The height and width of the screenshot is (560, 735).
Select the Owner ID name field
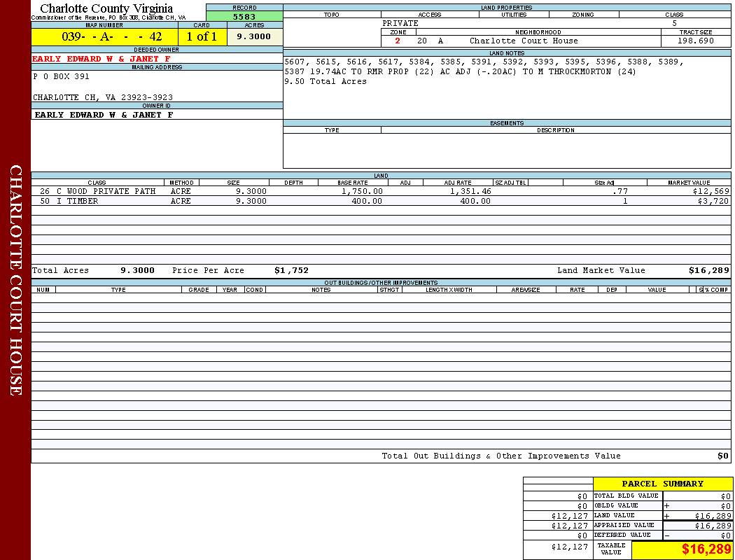click(x=104, y=115)
